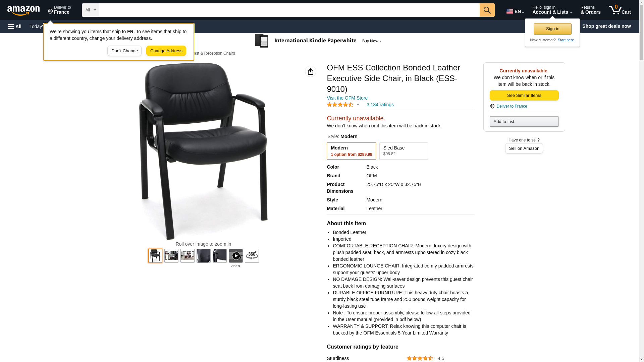Click See Similar Items button

[524, 96]
